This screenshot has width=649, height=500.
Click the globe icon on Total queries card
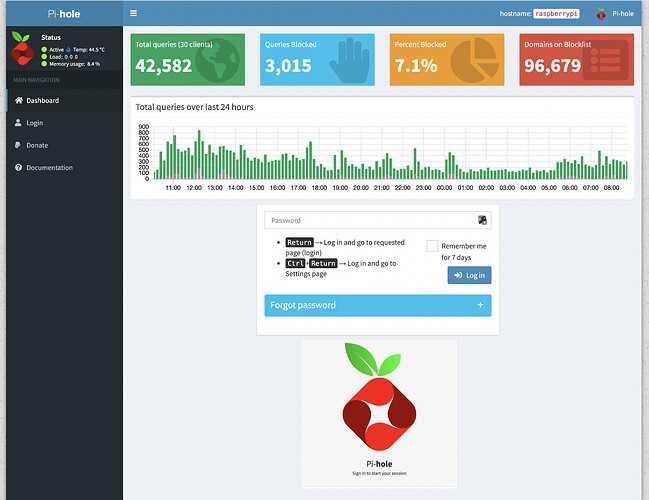pyautogui.click(x=219, y=60)
